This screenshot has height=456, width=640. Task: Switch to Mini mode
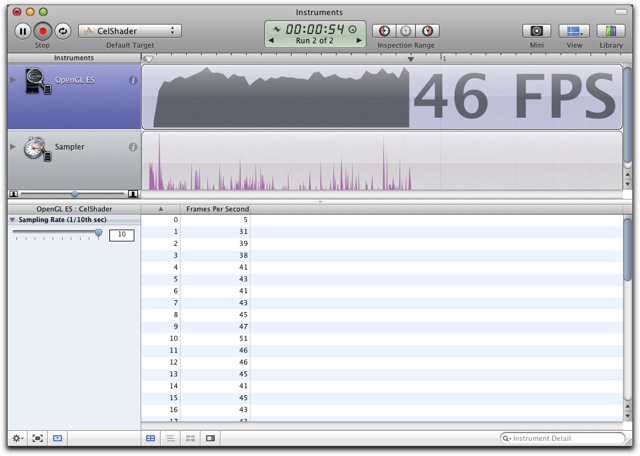point(536,31)
